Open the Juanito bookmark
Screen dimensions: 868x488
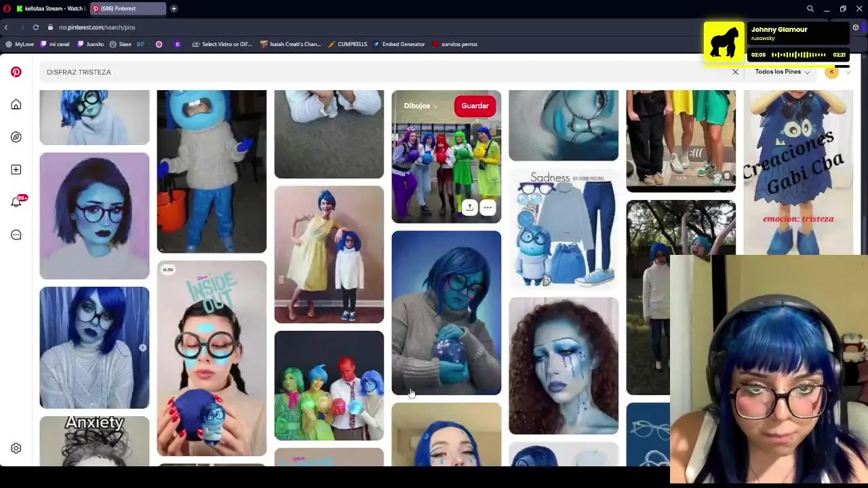[x=91, y=44]
